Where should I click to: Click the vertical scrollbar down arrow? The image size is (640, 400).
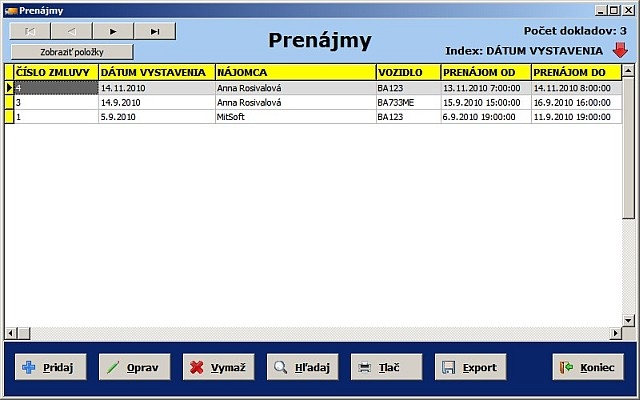[x=629, y=320]
